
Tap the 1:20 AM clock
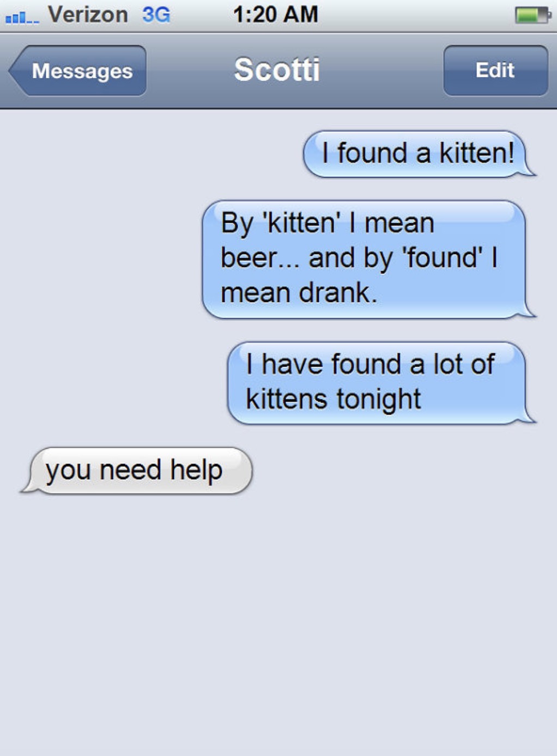275,15
